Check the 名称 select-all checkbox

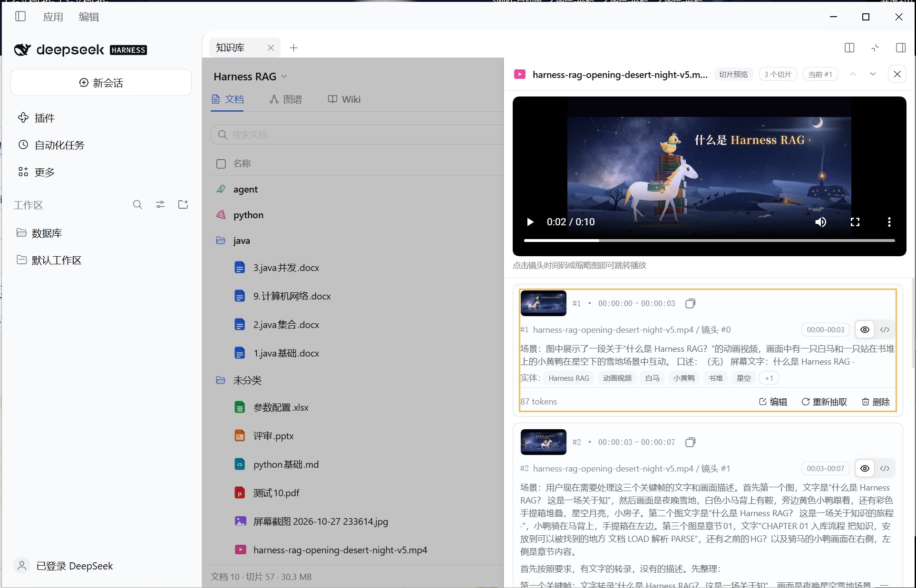coord(221,164)
